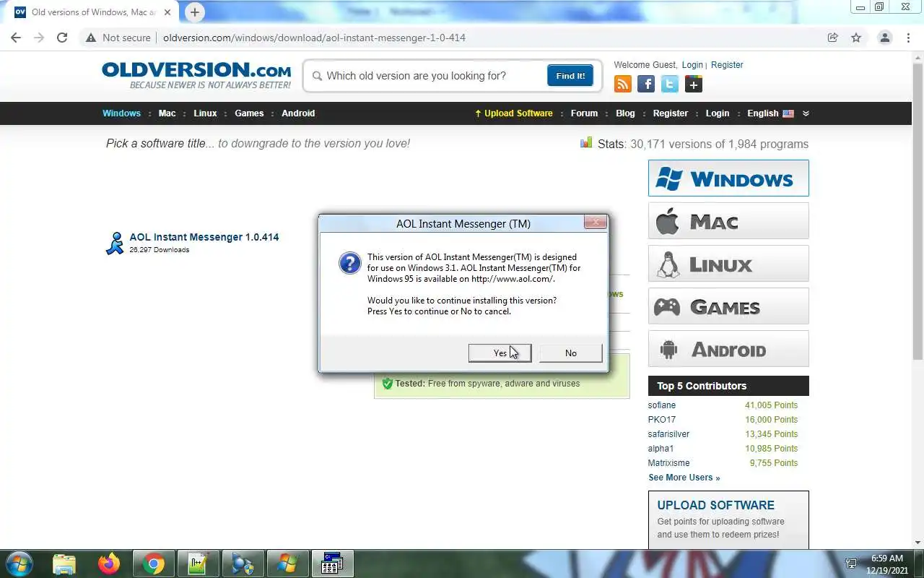
Task: Click the Not secure warning icon
Action: pos(90,38)
